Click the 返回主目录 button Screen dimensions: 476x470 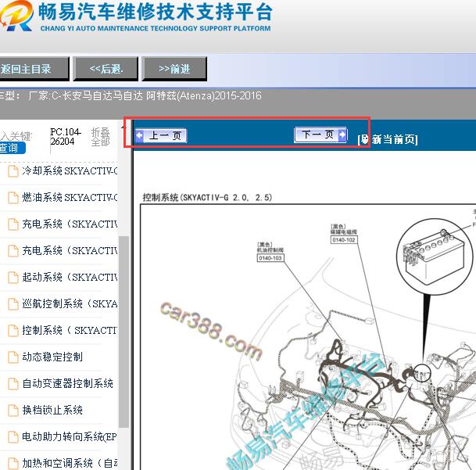tap(34, 69)
